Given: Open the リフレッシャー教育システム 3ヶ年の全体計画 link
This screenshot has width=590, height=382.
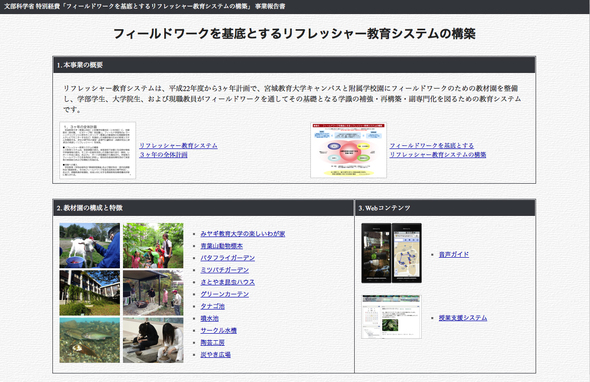Looking at the screenshot, I should pyautogui.click(x=178, y=150).
